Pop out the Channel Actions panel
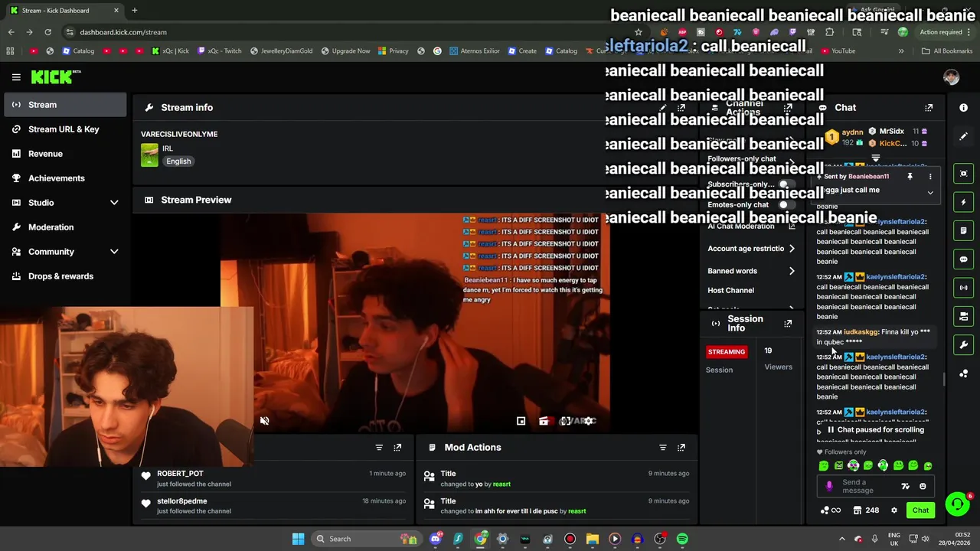This screenshot has height=551, width=980. pos(788,108)
